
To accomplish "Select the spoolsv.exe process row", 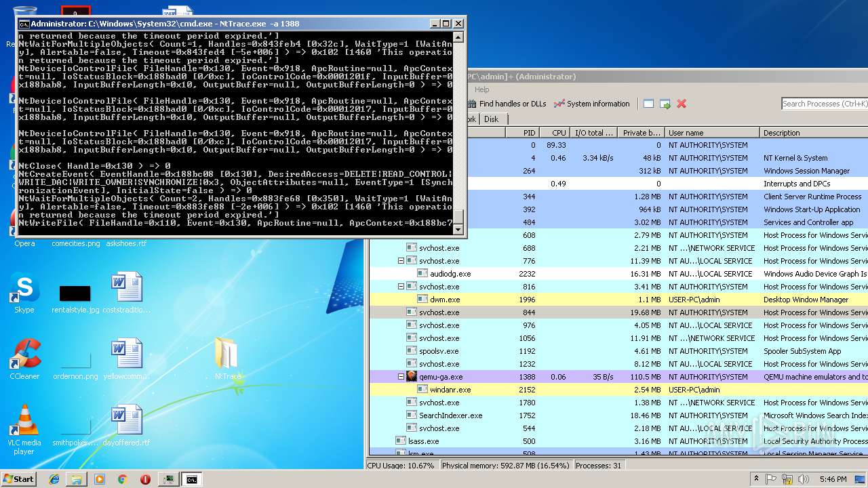I will (618, 351).
